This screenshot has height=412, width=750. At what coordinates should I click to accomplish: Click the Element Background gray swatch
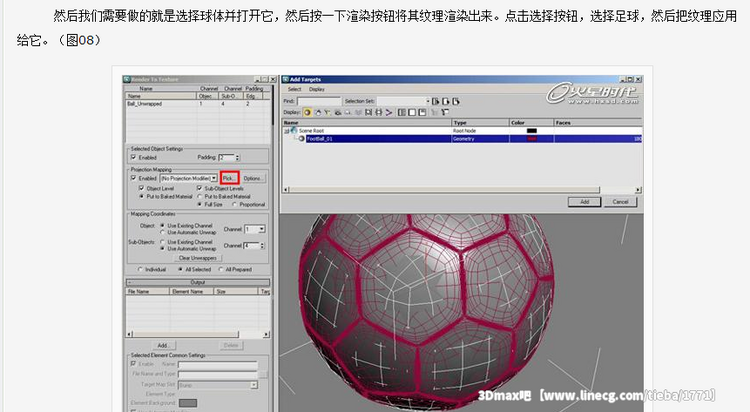(x=188, y=403)
